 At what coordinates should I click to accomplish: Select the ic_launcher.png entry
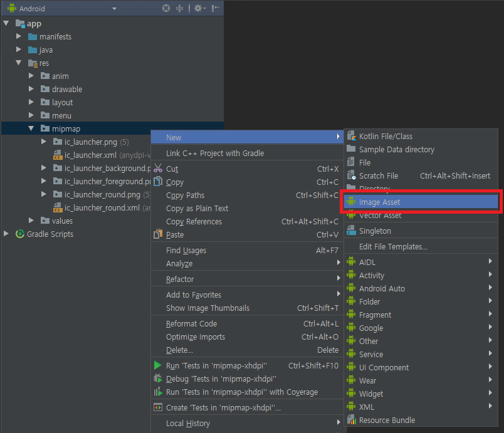91,142
